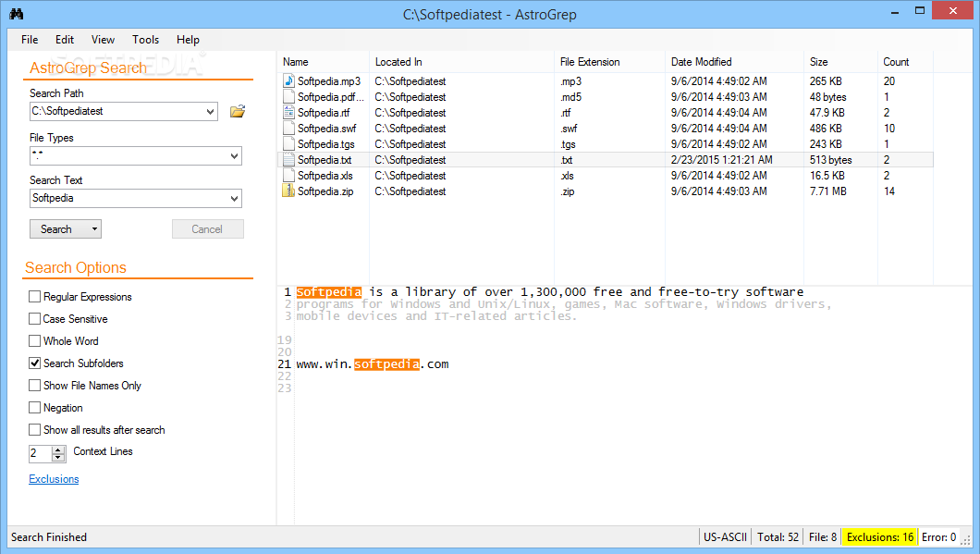Increase Context Lines with up arrow
This screenshot has height=554, width=980.
click(58, 449)
